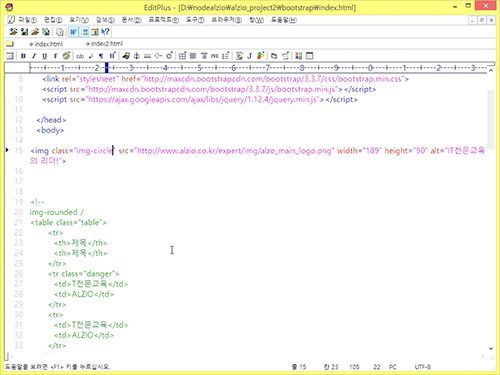
Task: Open the 편집(E) menu
Action: pyautogui.click(x=53, y=20)
